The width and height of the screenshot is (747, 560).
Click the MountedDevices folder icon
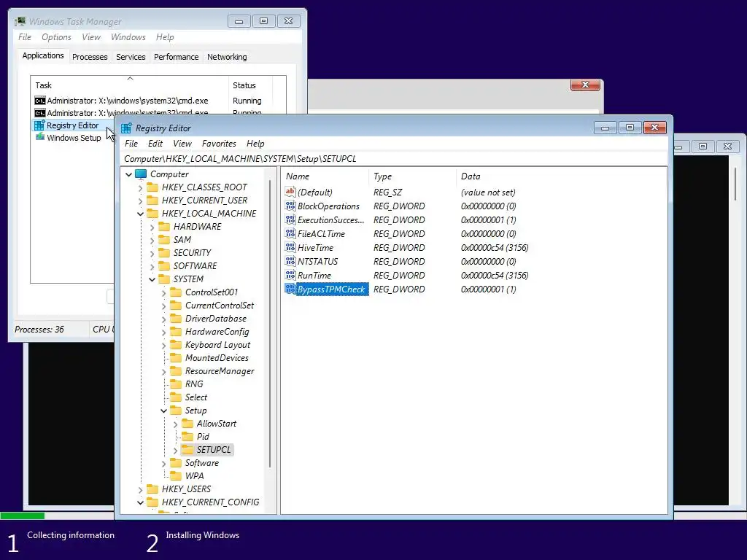click(x=176, y=357)
